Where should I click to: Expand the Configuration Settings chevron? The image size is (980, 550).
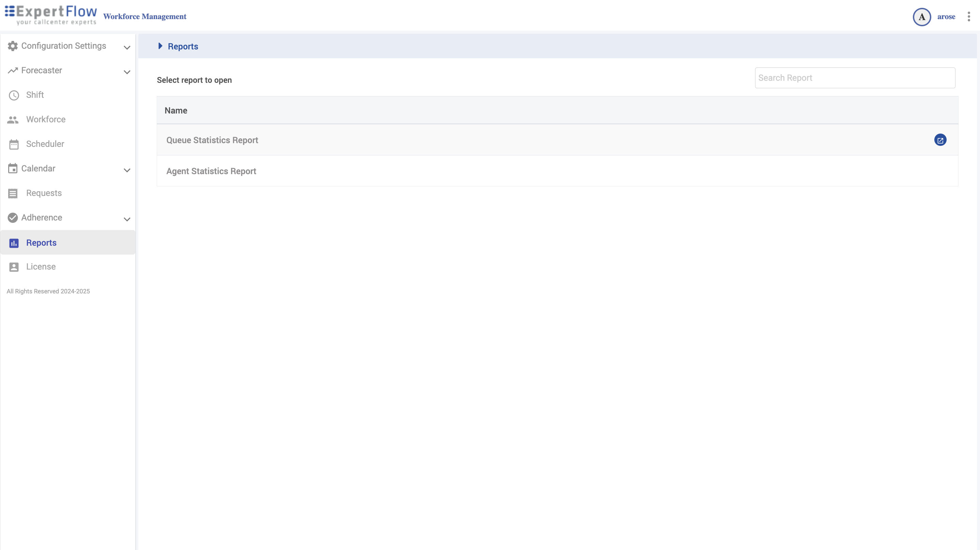pos(127,48)
